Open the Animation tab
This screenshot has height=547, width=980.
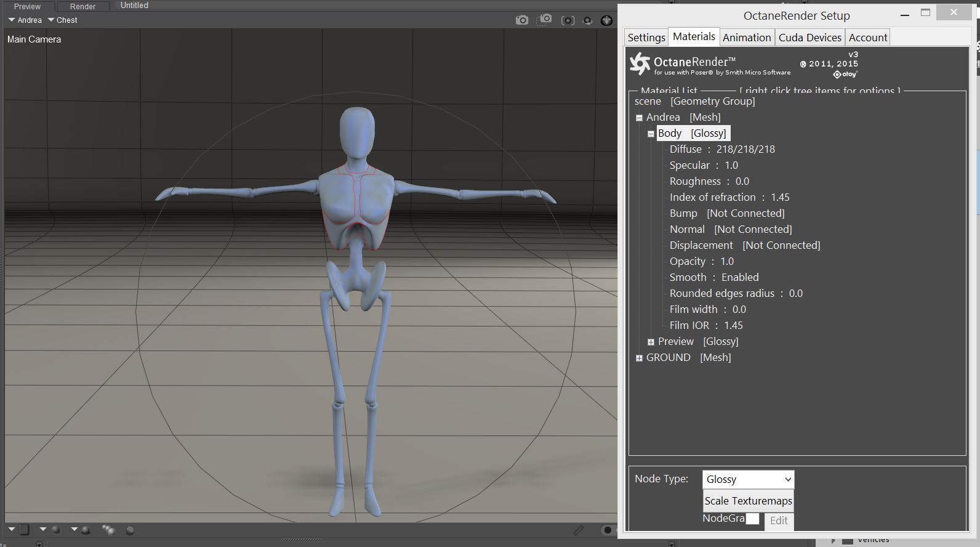click(x=747, y=38)
